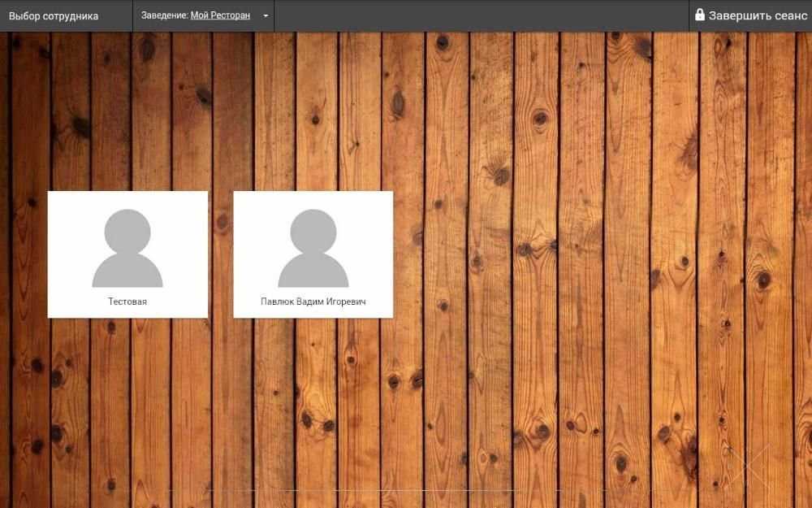Open the Заведение venue selector
This screenshot has width=812, height=508.
204,15
